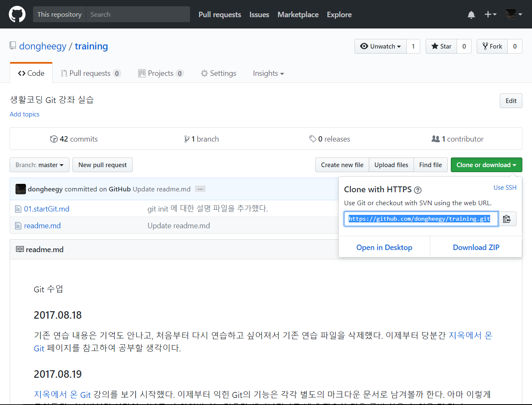
Task: Click 'This repository' search scope label
Action: (x=59, y=14)
